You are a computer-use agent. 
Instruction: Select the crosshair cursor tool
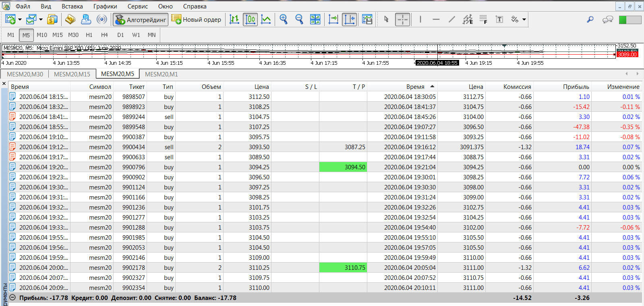[402, 19]
